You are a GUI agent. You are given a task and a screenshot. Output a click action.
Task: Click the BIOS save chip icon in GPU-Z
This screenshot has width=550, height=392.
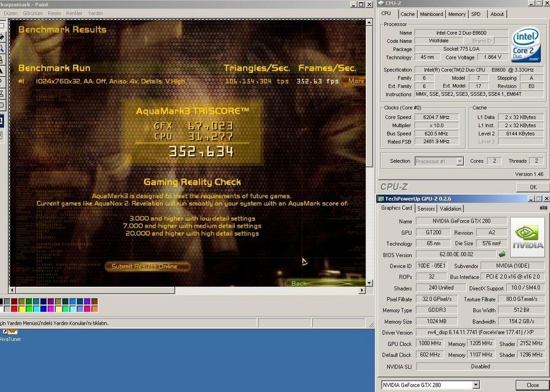(x=502, y=254)
